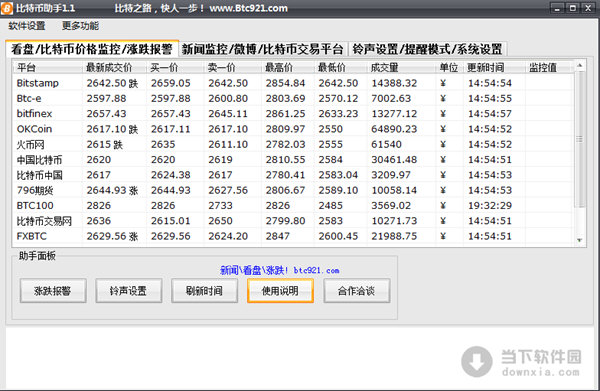Switch to 铃声设置/提醒模式/系统设置 tab
Screen dimensions: 600x391
coord(427,49)
